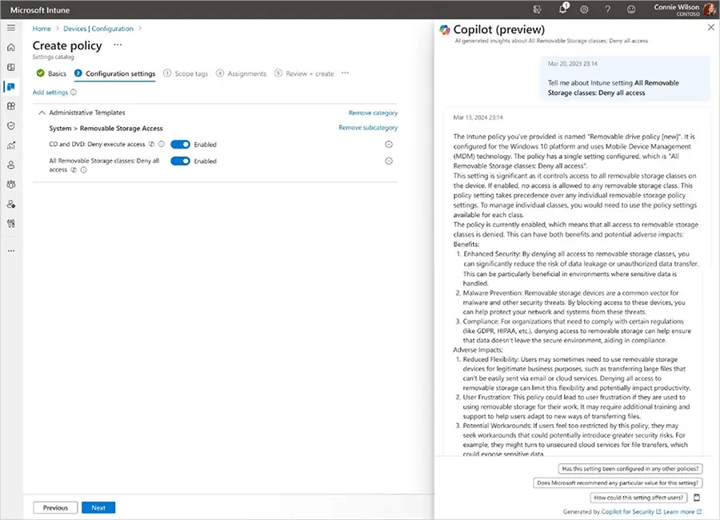Open the Users icon in the sidebar
The image size is (720, 520).
tap(11, 165)
